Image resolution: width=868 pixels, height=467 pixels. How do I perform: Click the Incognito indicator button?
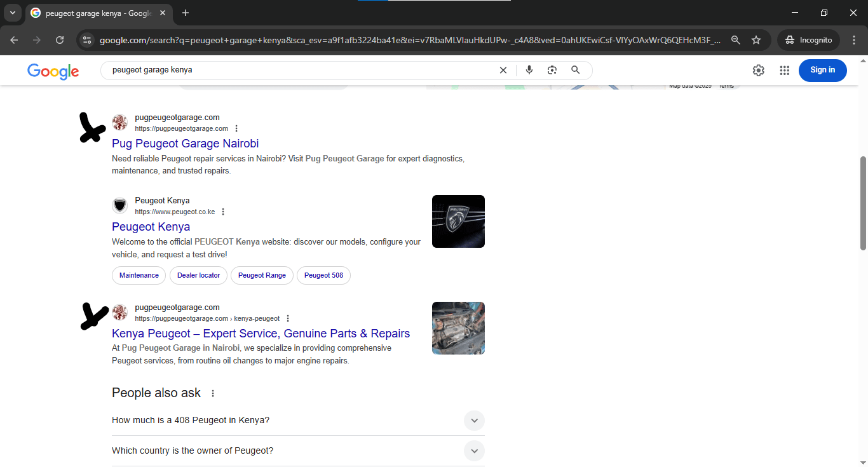coord(809,40)
